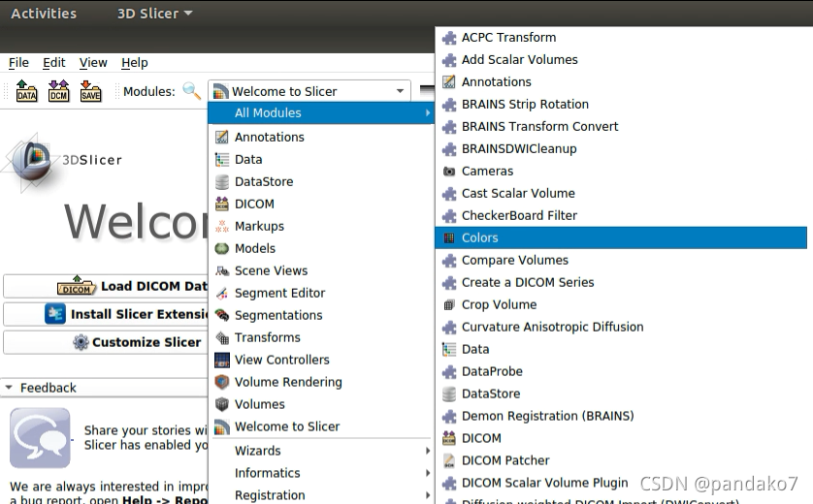Open the Segmentations module
The width and height of the screenshot is (813, 504).
point(321,315)
